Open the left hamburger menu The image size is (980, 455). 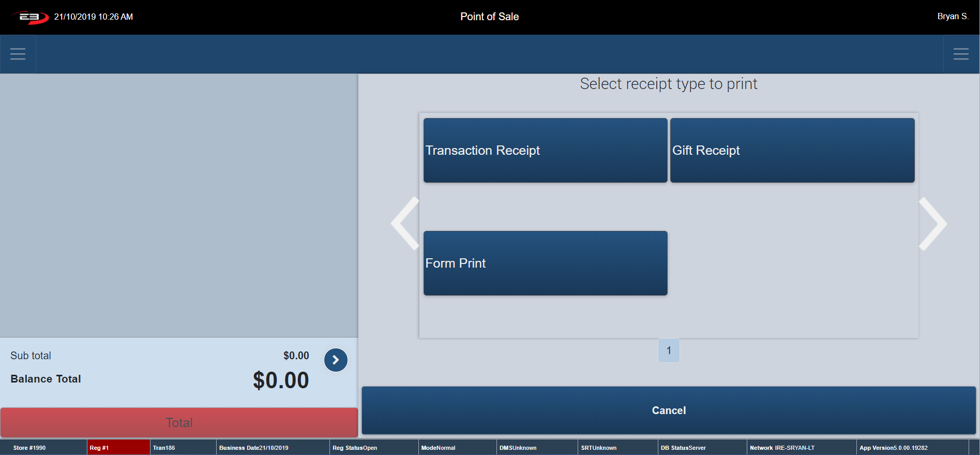point(18,54)
